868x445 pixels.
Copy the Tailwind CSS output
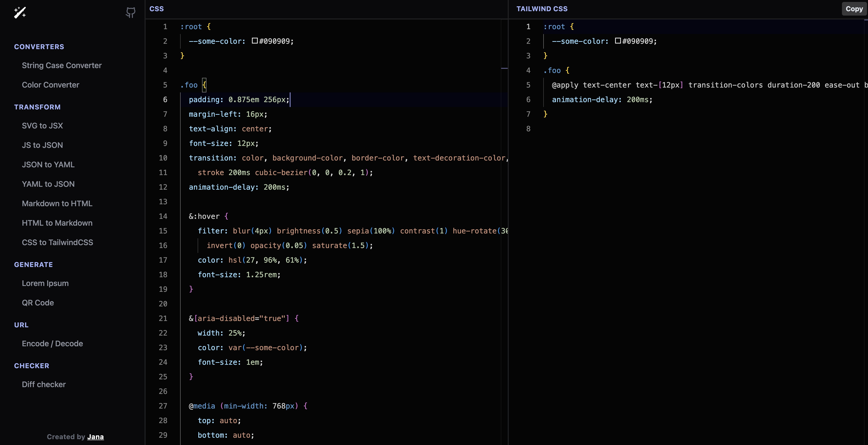[x=854, y=9]
